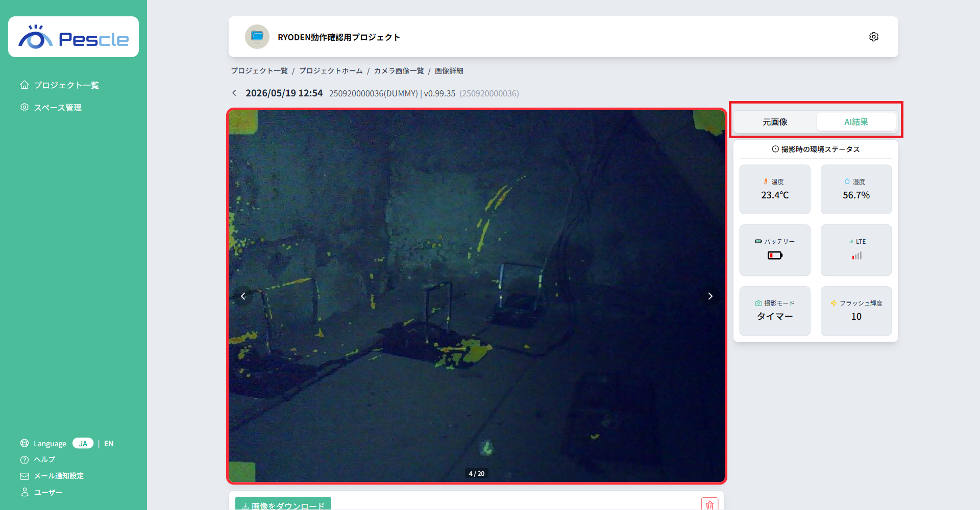Click the Pescle logo
The image size is (980, 510).
[73, 37]
